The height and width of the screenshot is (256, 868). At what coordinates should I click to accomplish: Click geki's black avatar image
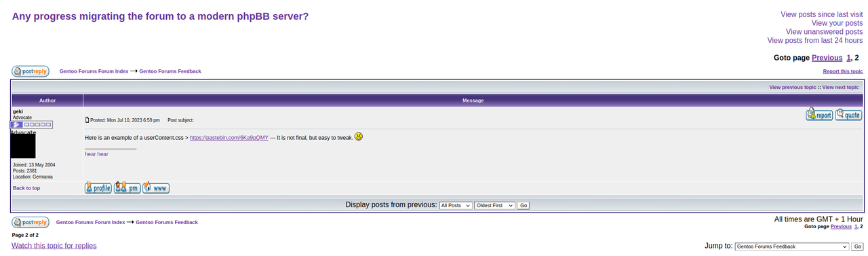23,146
